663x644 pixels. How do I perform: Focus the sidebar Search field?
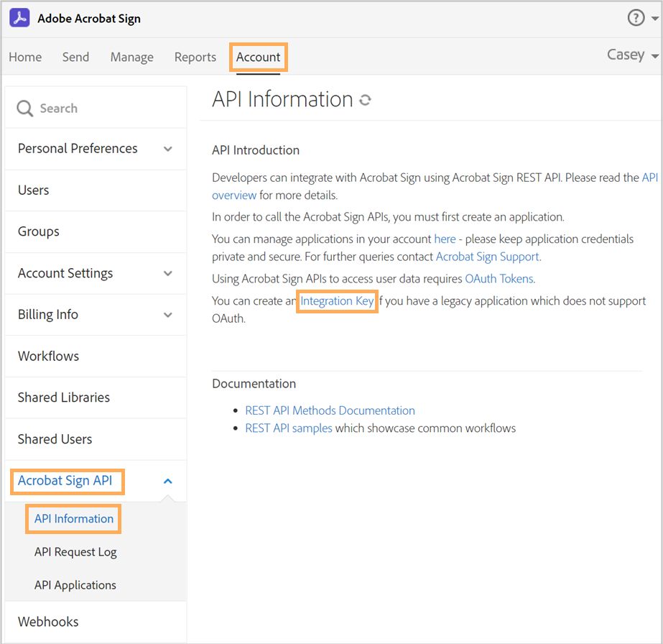[x=96, y=109]
